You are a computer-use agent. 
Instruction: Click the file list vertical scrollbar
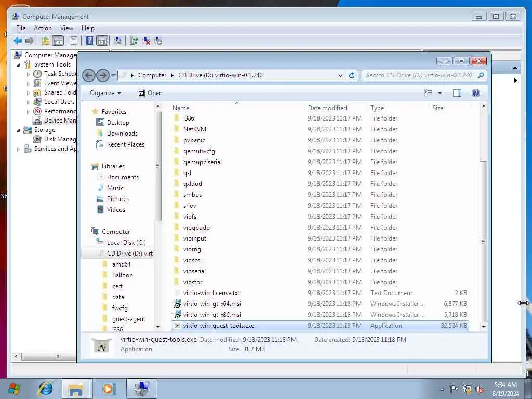(x=483, y=241)
